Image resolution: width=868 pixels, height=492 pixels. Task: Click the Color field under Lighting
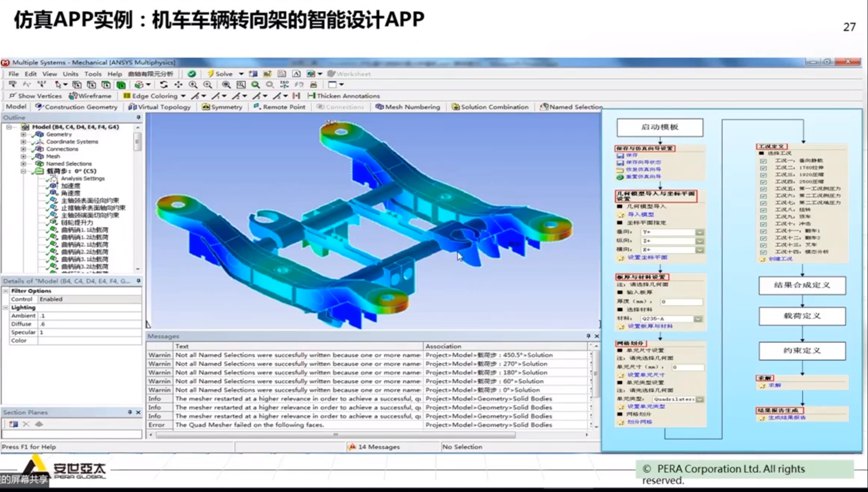(x=70, y=340)
